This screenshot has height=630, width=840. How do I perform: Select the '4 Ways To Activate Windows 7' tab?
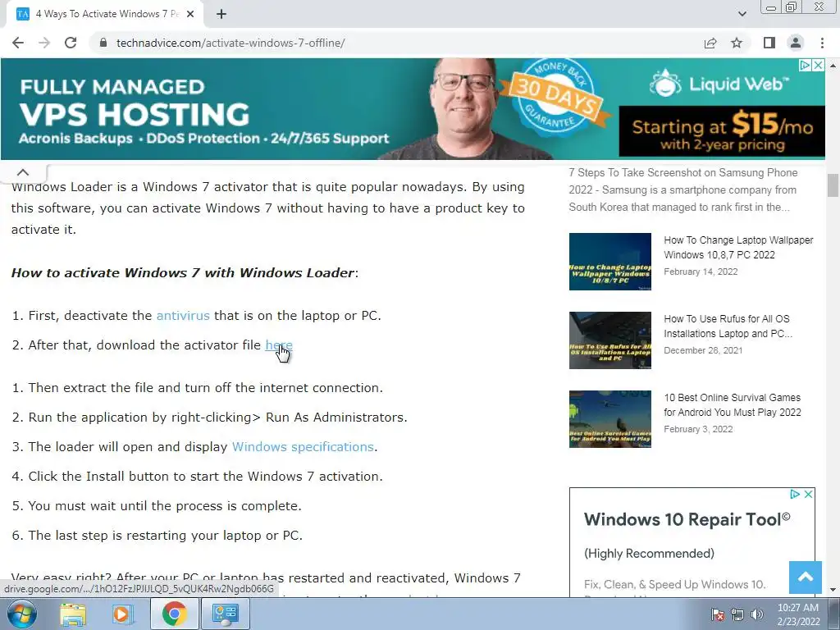(105, 15)
